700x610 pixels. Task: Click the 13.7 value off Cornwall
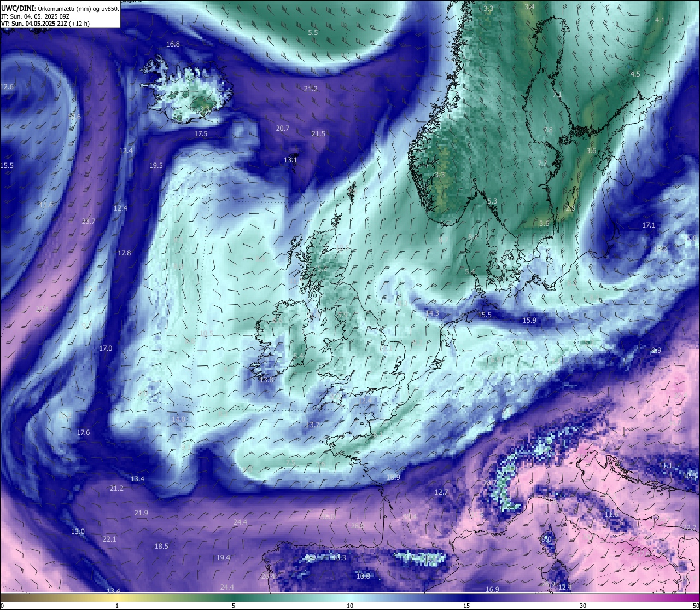[x=313, y=425]
